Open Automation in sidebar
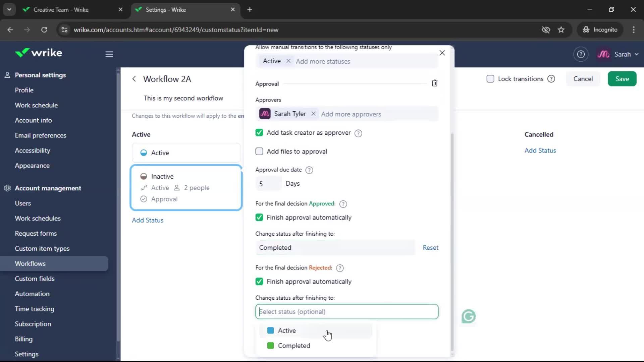 32,294
